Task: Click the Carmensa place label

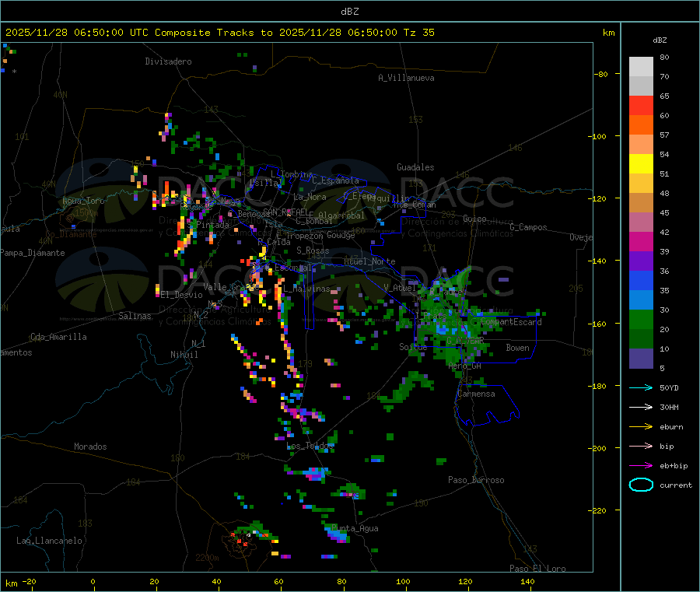Action: click(476, 394)
